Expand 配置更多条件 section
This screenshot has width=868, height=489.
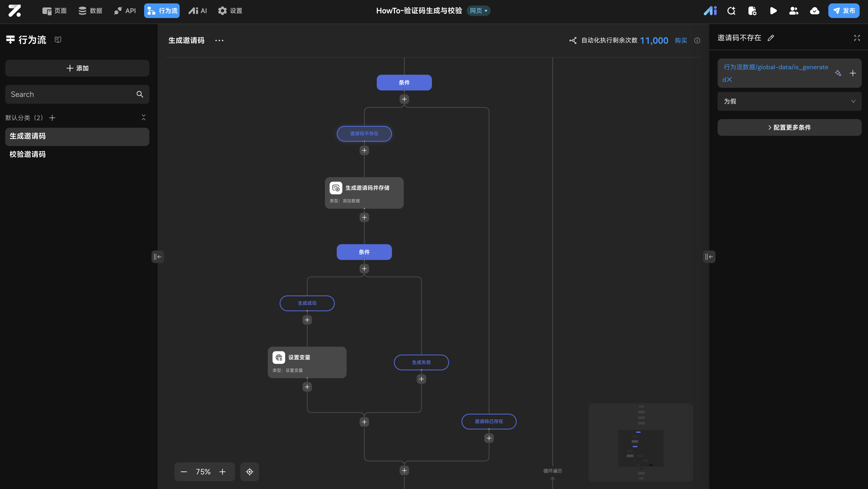[789, 127]
